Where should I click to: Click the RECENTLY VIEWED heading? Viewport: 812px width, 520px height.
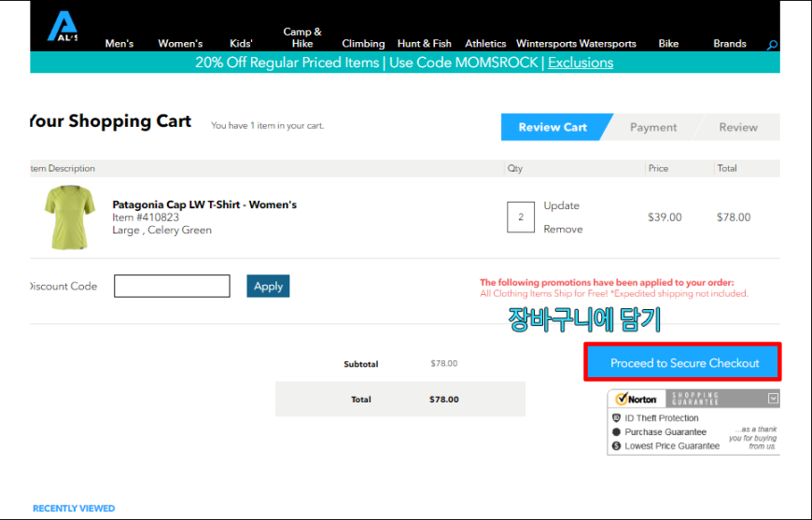(x=74, y=509)
